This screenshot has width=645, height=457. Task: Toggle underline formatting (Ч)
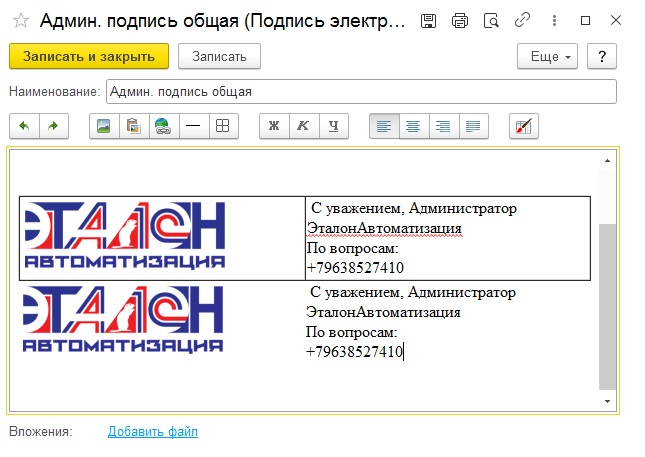334,126
